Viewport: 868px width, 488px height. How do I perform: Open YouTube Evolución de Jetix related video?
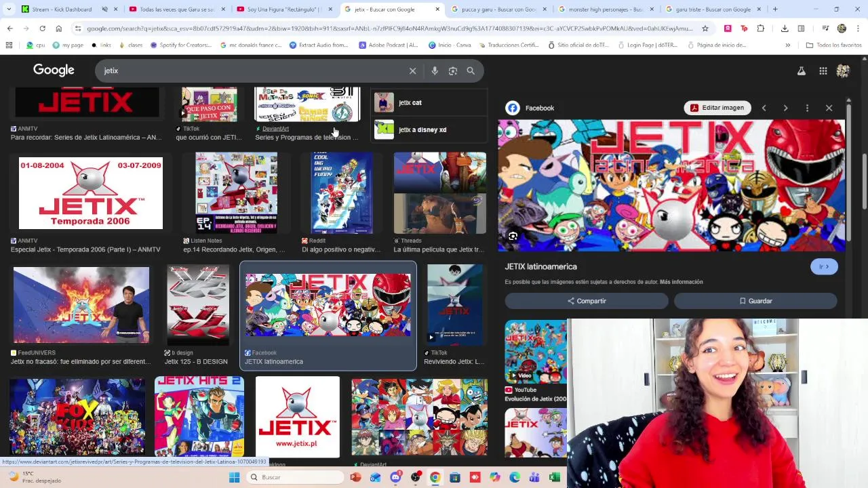[536, 350]
